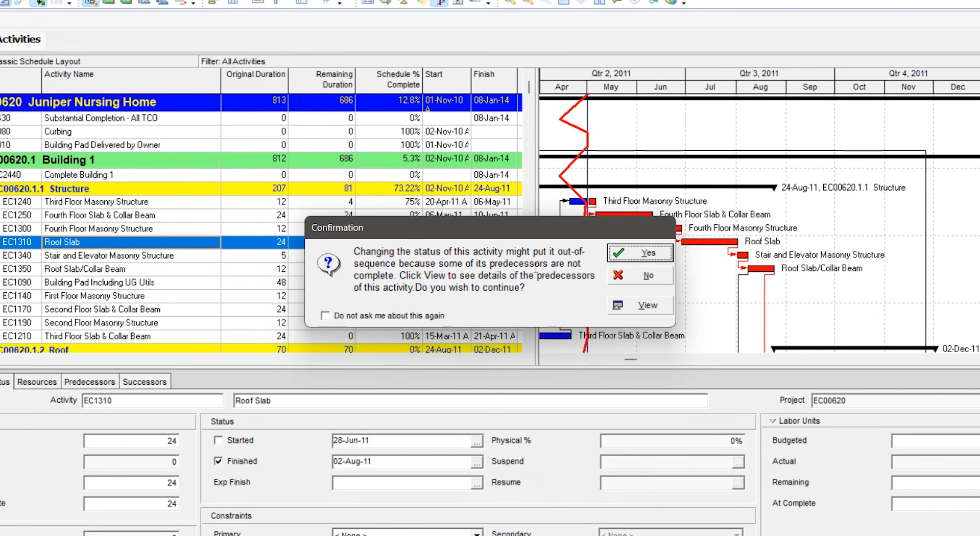Confirm with the green checkmark Yes button
Image resolution: width=980 pixels, height=536 pixels.
click(639, 253)
